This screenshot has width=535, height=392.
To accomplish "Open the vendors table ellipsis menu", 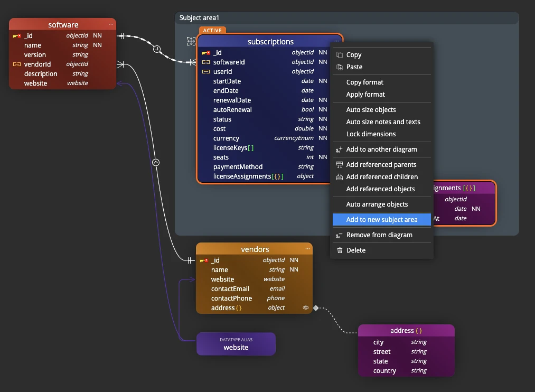I will pos(307,249).
